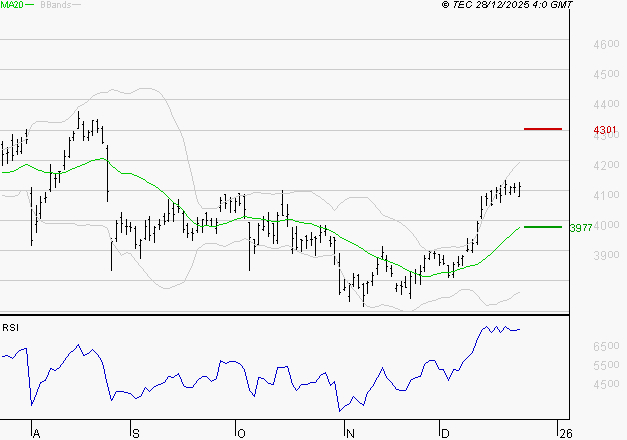Click the RSI 6500 axis label
Screen dimensions: 627x440
coord(606,346)
